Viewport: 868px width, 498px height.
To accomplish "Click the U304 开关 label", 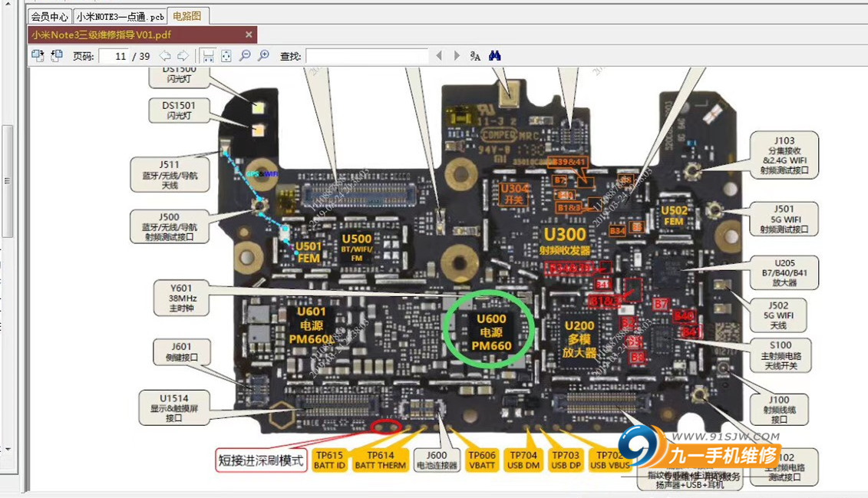I will [x=514, y=194].
